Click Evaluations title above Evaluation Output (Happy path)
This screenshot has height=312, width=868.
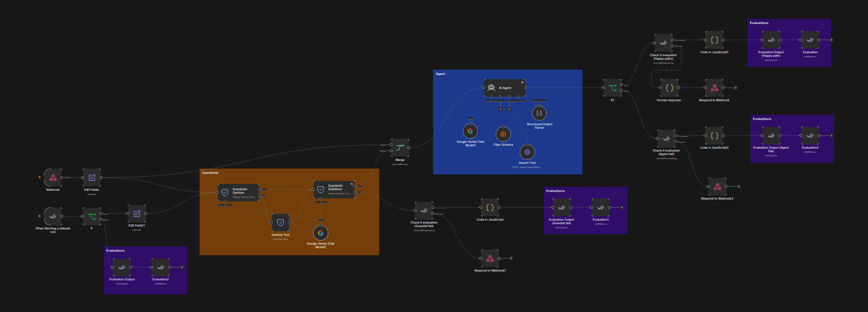tap(759, 23)
